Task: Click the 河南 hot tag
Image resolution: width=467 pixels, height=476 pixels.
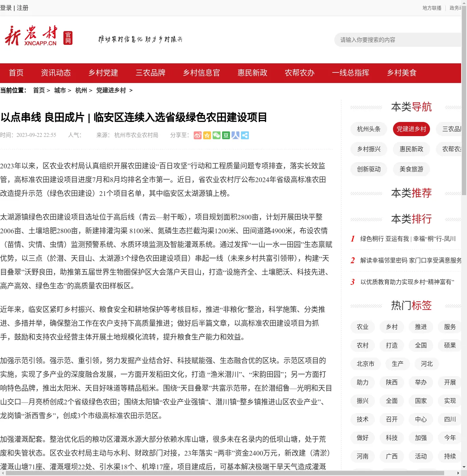Action: (x=363, y=456)
